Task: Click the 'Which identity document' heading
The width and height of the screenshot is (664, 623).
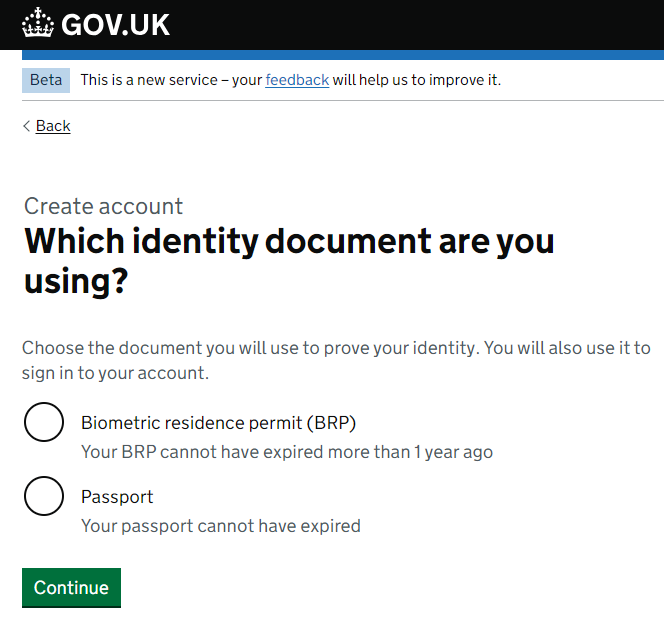Action: [289, 260]
